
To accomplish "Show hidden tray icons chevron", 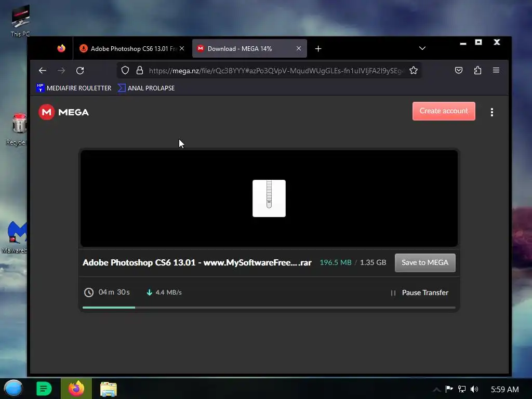I will [x=436, y=389].
